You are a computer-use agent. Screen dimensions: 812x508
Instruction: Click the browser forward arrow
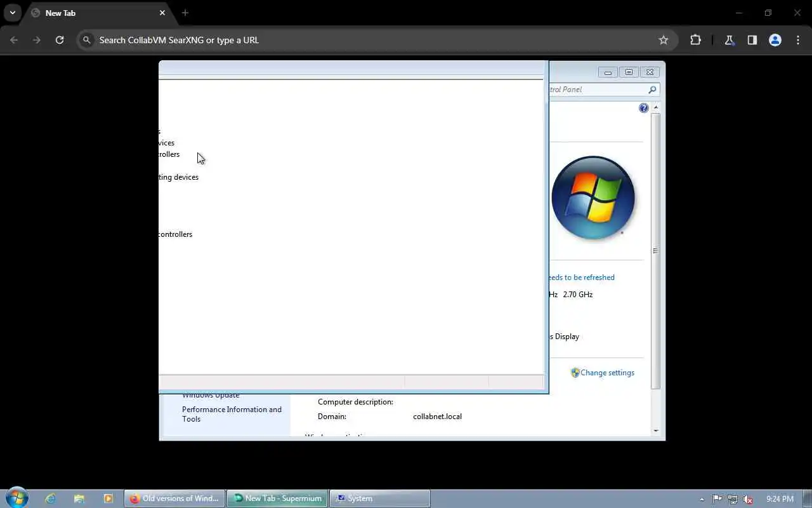pos(37,40)
